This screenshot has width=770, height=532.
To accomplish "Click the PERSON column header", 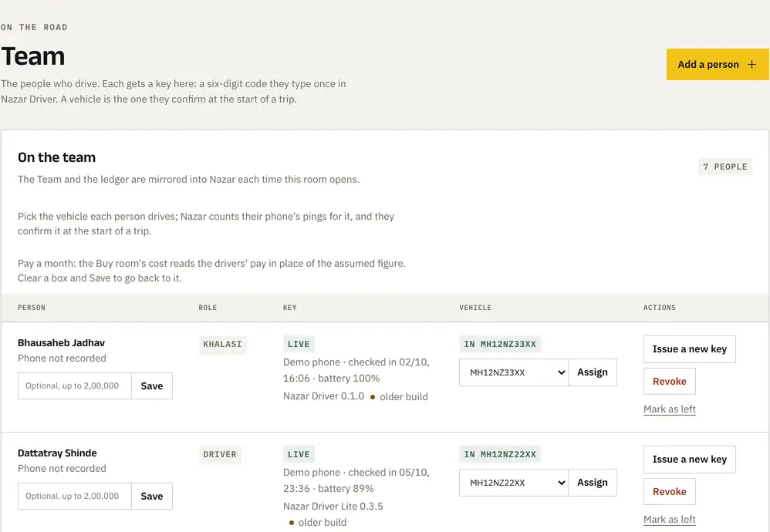I will (x=32, y=308).
